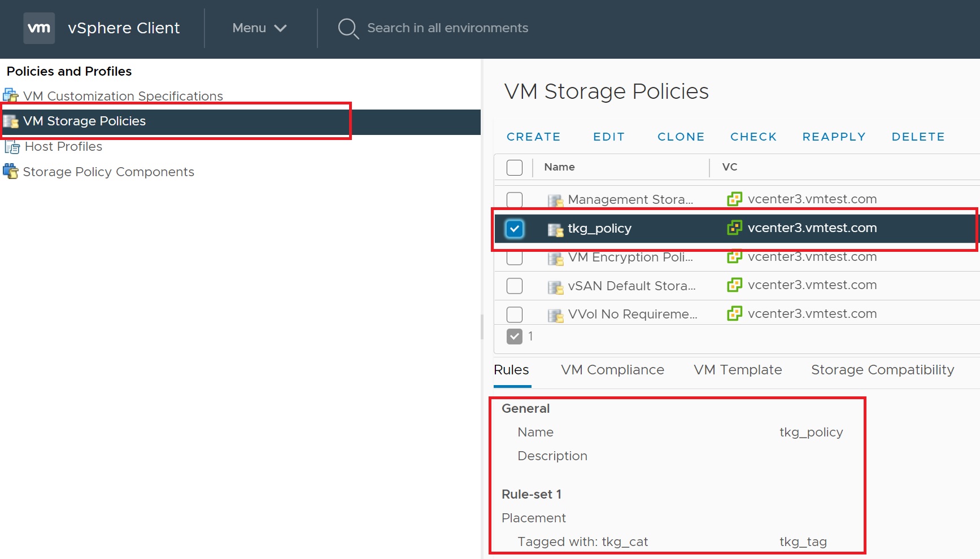980x559 pixels.
Task: Open the Storage Compatibility tab
Action: 882,370
